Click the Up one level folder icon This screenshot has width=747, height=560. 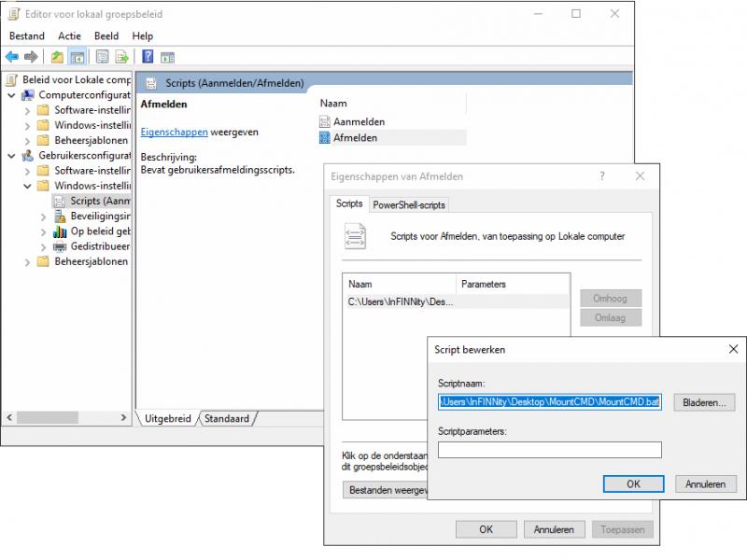pos(58,57)
